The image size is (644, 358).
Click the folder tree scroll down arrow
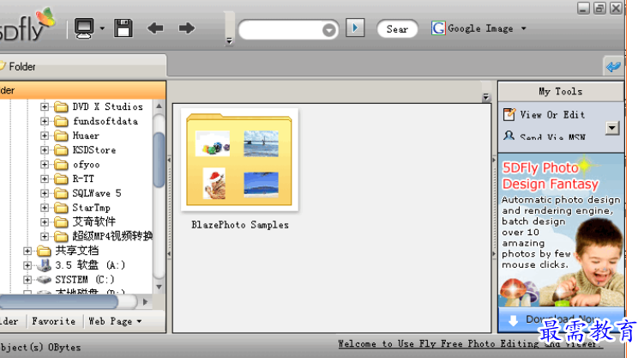[x=159, y=287]
